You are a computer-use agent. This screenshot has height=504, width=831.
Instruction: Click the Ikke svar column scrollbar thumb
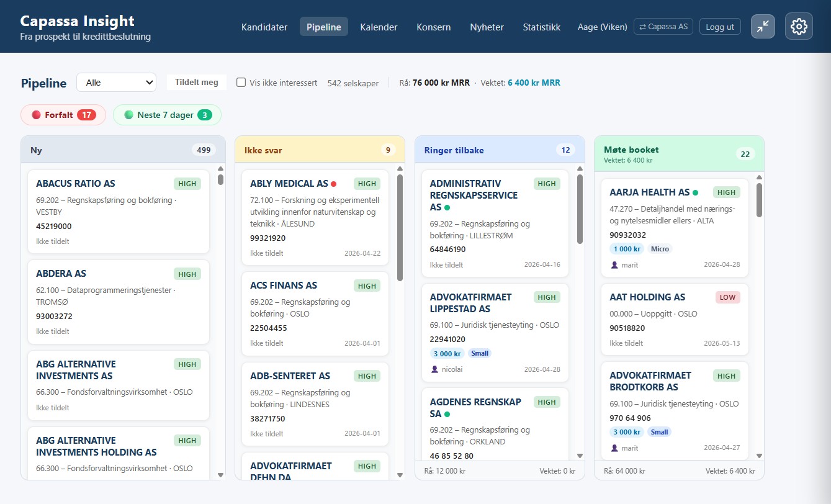tap(400, 227)
